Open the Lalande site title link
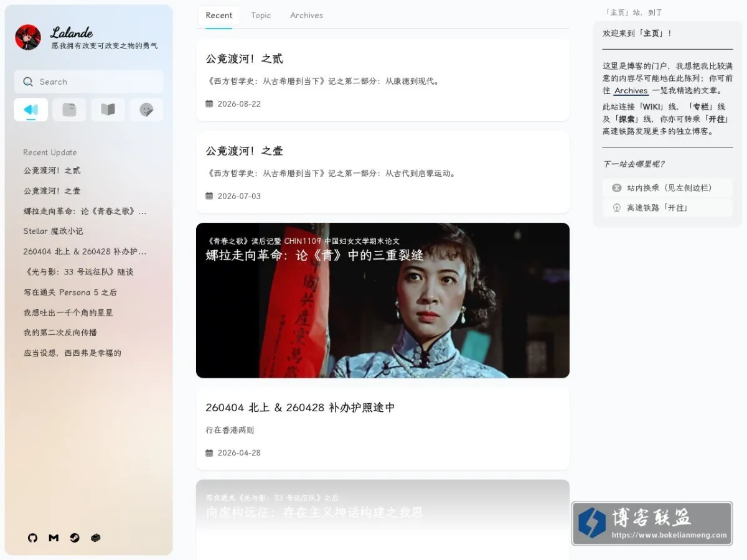Image resolution: width=747 pixels, height=560 pixels. pyautogui.click(x=72, y=32)
